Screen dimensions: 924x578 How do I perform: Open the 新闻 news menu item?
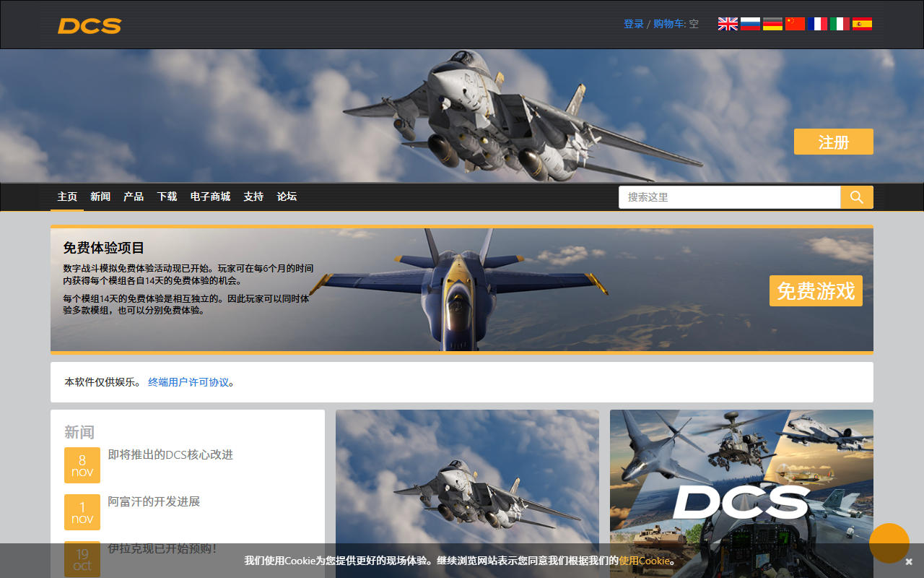(x=100, y=197)
